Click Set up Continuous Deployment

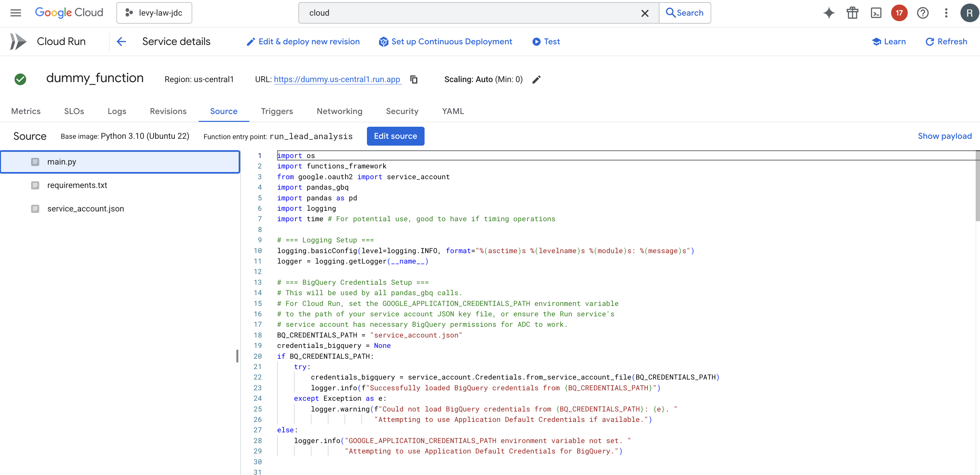tap(445, 41)
